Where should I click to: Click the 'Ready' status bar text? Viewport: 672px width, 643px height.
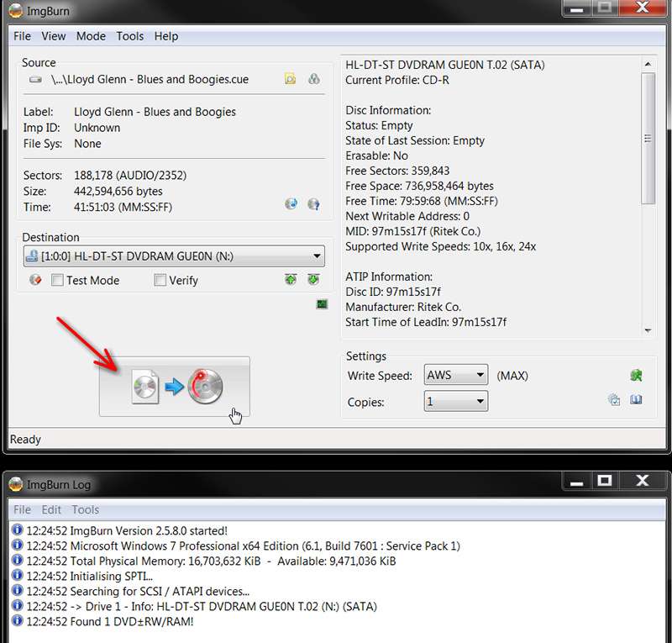click(25, 440)
